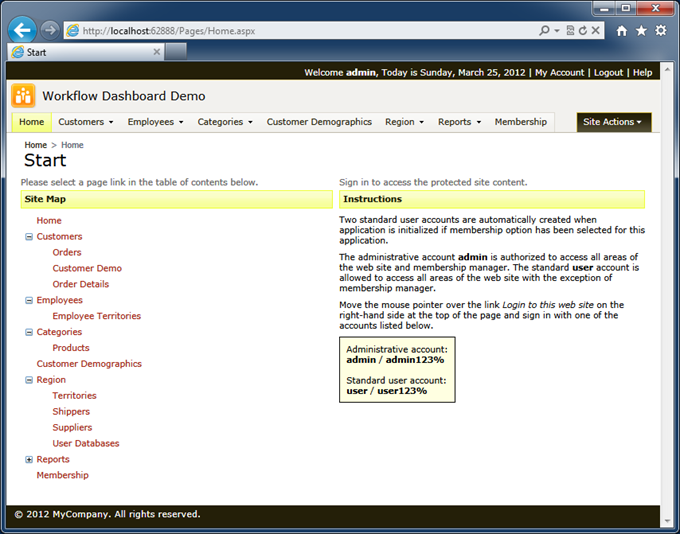
Task: Open Customer Demo link in Site Map
Action: [x=87, y=268]
